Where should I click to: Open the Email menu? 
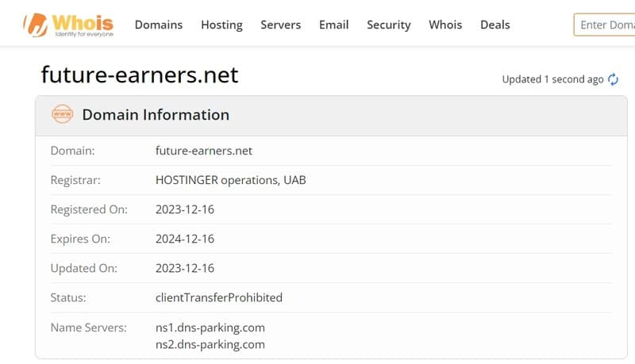[333, 25]
